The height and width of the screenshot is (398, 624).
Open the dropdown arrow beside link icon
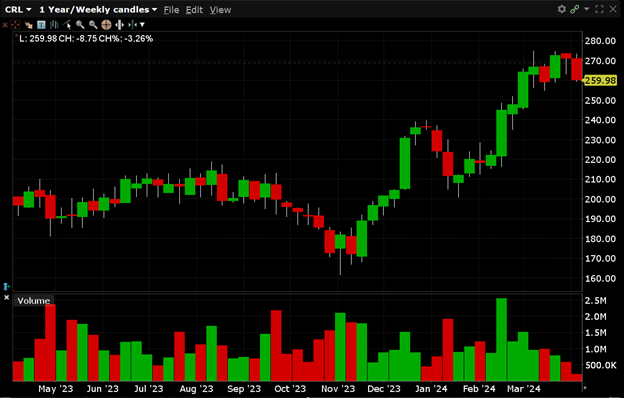click(x=586, y=9)
